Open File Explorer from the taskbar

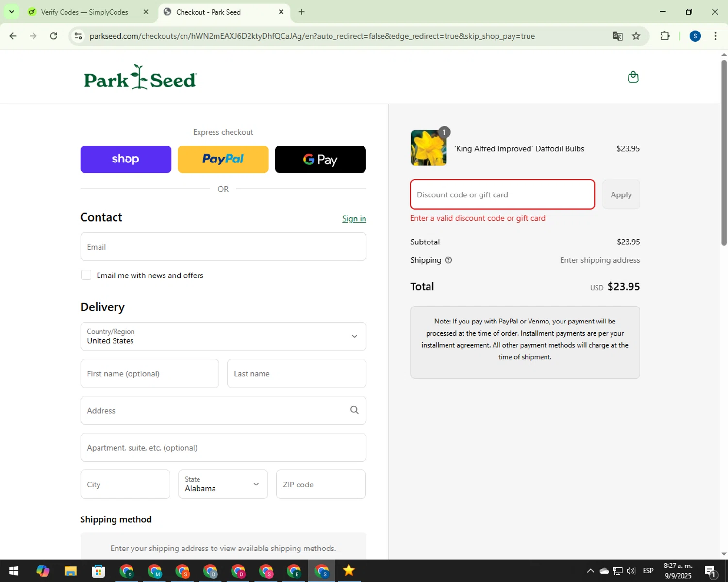click(x=70, y=571)
